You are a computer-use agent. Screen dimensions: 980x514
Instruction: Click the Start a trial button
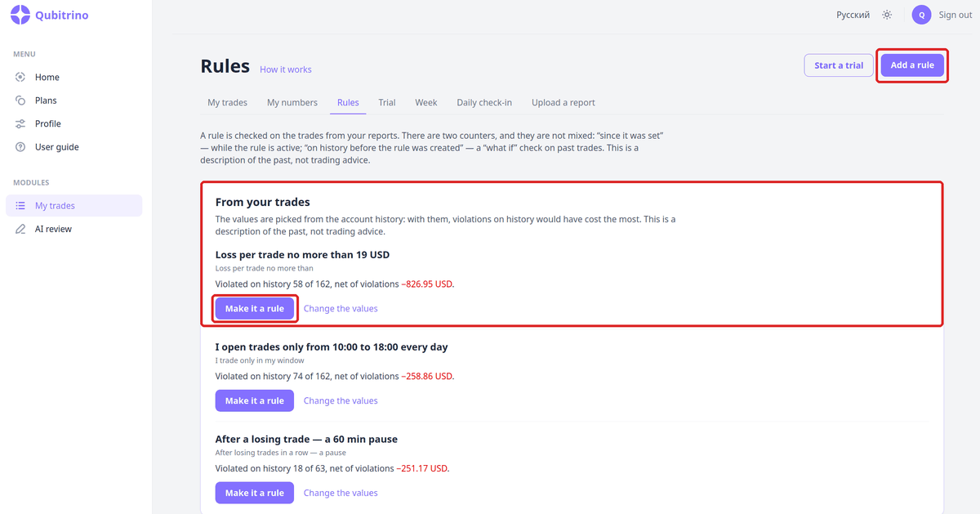click(x=839, y=65)
